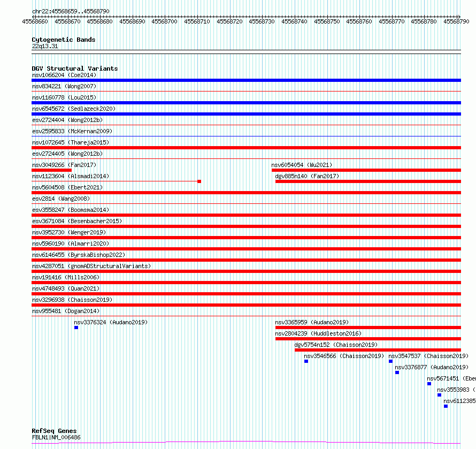Screen dimensions: 476x449
Task: Click the magenta FBLN1 gene line
Action: point(246,443)
